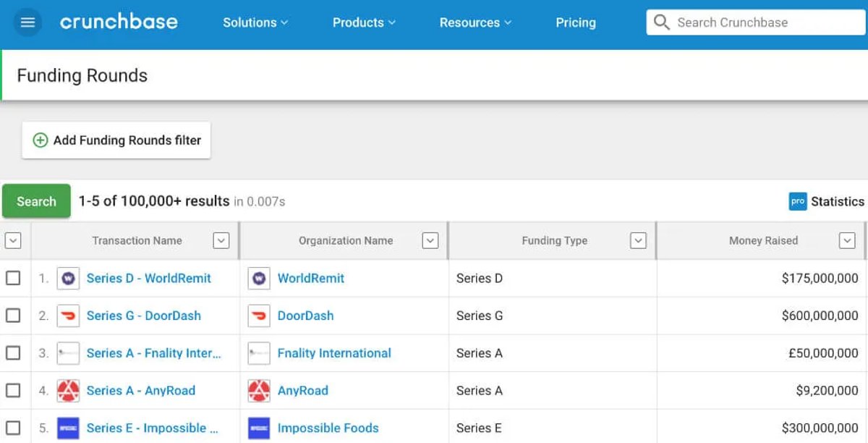This screenshot has height=443, width=868.
Task: Click the $300,000,000 amount cell
Action: [820, 428]
